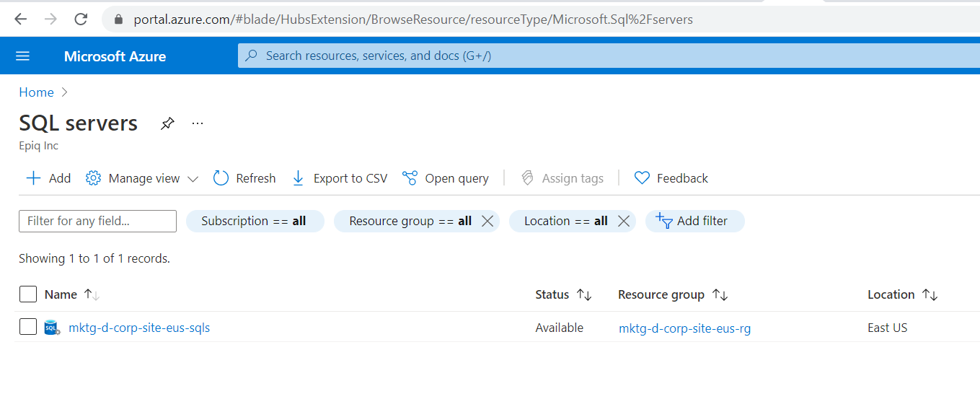
Task: Expand the Manage view dropdown chevron
Action: pyautogui.click(x=193, y=179)
